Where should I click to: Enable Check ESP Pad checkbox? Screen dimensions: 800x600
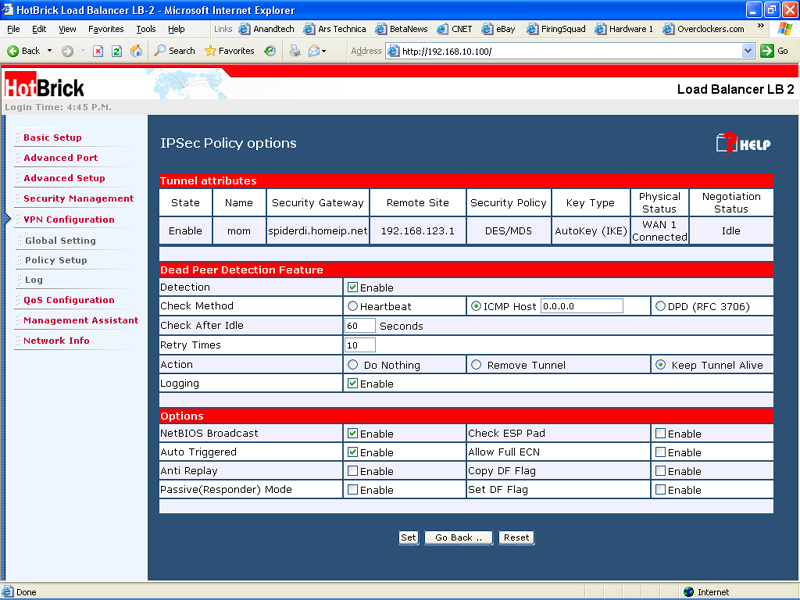coord(660,433)
